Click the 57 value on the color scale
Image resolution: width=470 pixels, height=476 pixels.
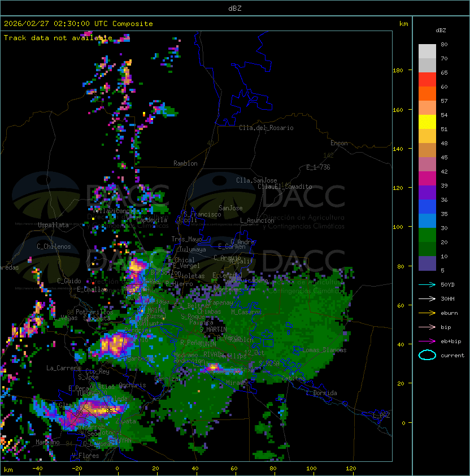[444, 101]
